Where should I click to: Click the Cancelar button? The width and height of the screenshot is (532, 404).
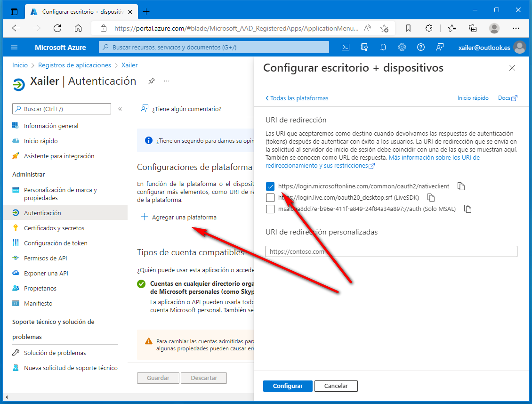pos(336,386)
